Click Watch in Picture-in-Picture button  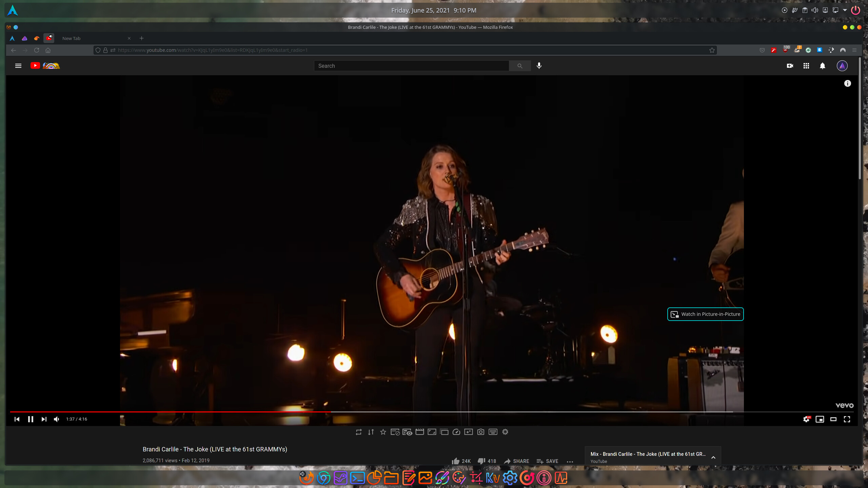pyautogui.click(x=705, y=314)
